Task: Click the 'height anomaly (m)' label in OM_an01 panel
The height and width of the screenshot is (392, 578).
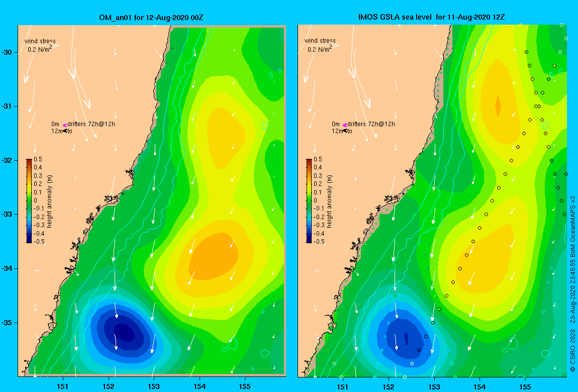Action: (x=50, y=201)
